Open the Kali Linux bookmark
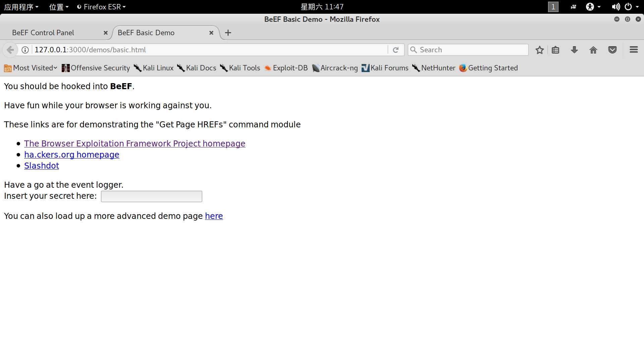The width and height of the screenshot is (644, 362). pyautogui.click(x=154, y=68)
